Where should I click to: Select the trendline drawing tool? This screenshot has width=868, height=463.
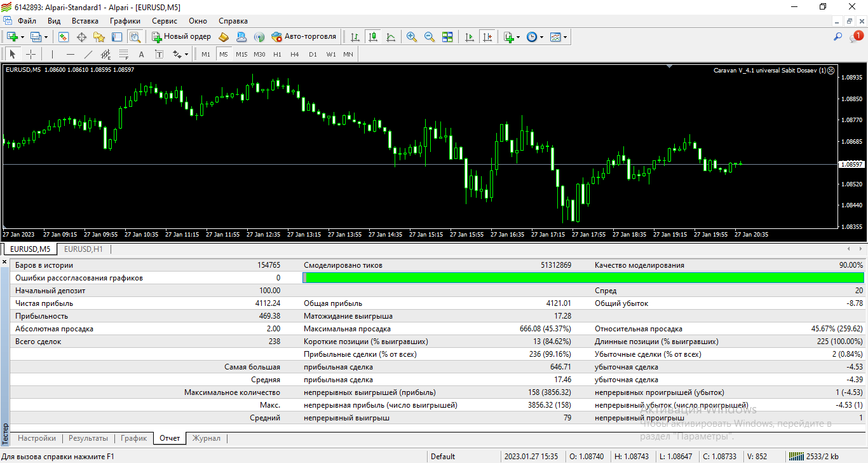click(88, 54)
